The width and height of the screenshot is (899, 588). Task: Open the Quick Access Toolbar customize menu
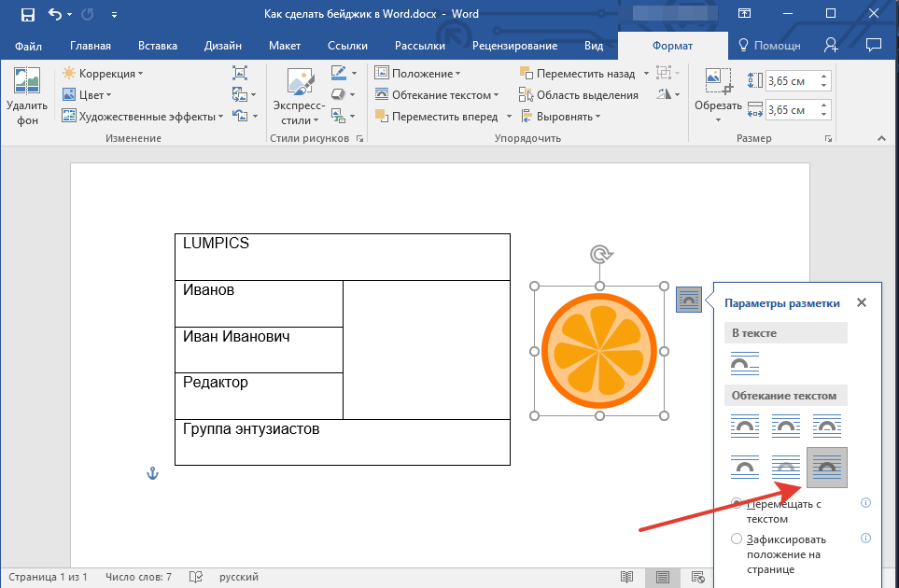[114, 15]
